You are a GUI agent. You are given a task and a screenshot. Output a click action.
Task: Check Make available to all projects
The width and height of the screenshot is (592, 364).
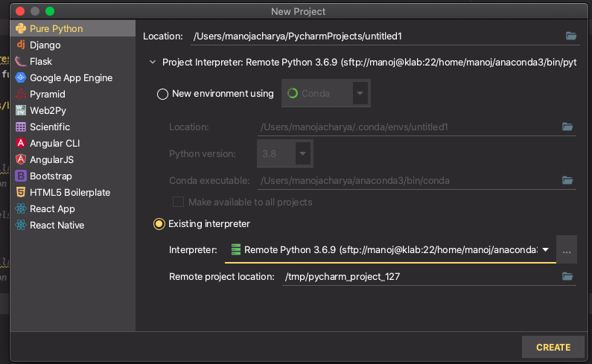point(178,202)
